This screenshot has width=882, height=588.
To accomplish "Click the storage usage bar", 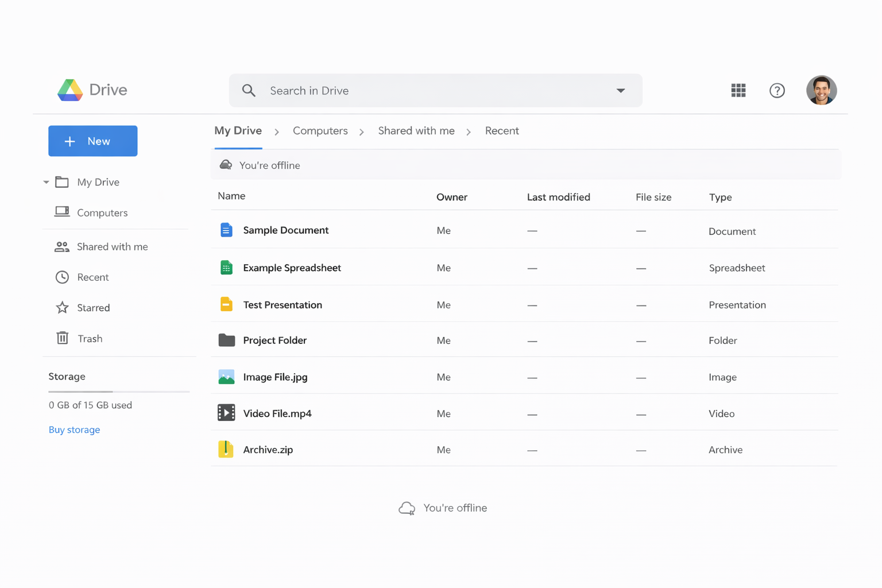I will coord(119,392).
